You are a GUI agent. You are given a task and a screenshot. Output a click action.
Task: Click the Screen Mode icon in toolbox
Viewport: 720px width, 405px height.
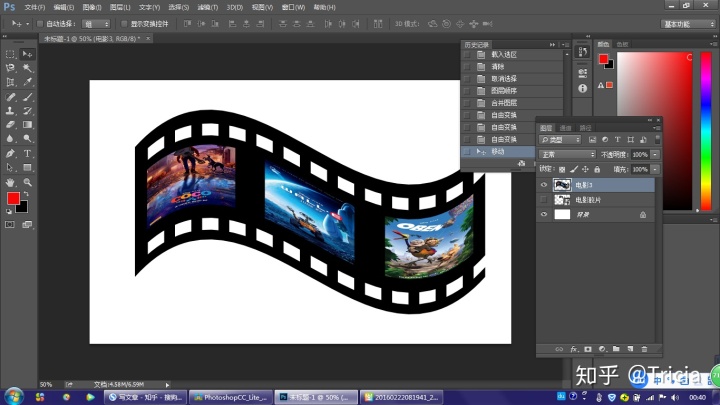pos(28,225)
